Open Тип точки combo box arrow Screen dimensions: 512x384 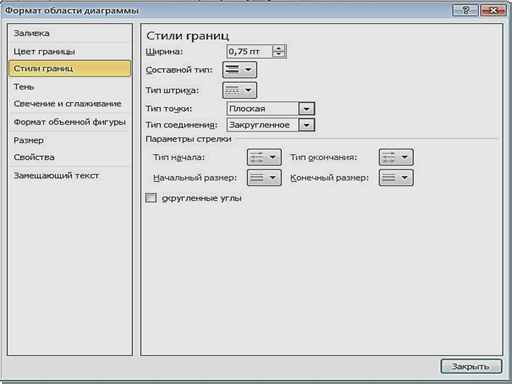(306, 109)
